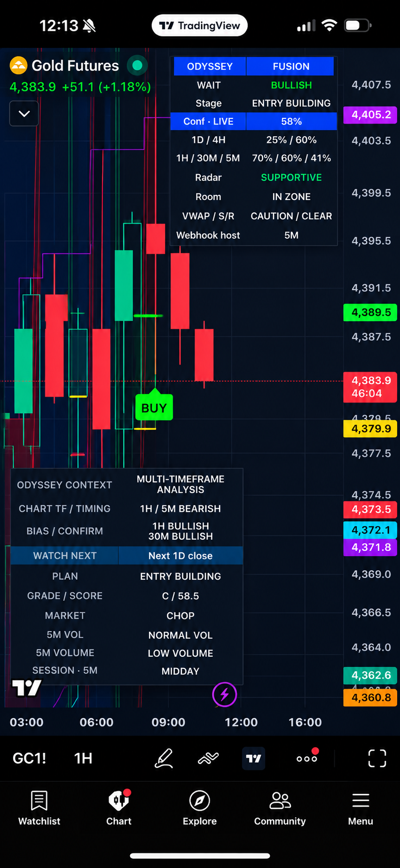Open the indicators wave icon
The height and width of the screenshot is (868, 400).
[x=208, y=758]
